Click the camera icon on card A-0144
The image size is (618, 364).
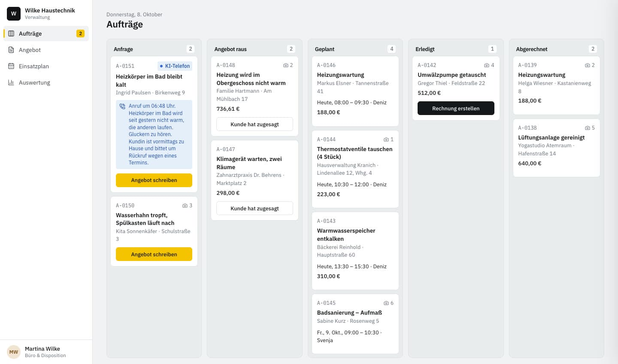pyautogui.click(x=386, y=140)
